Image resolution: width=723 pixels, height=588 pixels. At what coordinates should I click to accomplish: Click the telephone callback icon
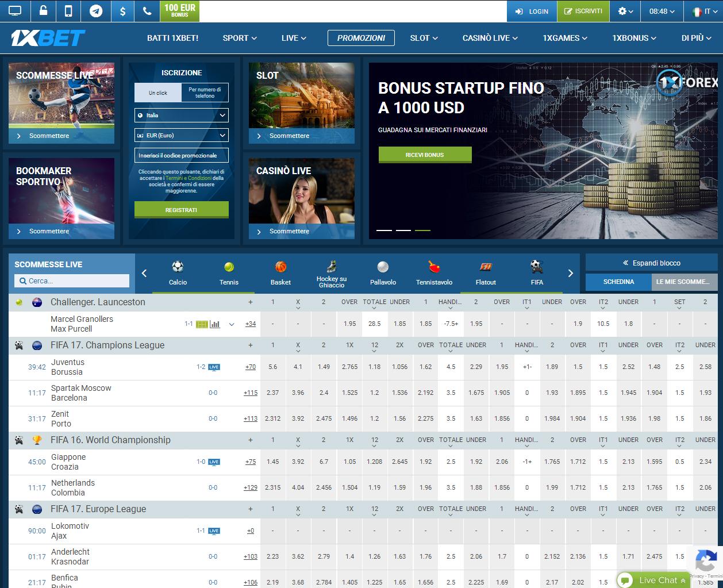coord(147,11)
